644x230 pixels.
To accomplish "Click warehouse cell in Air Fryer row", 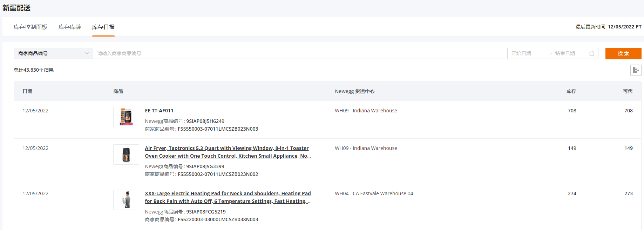I will pyautogui.click(x=366, y=148).
